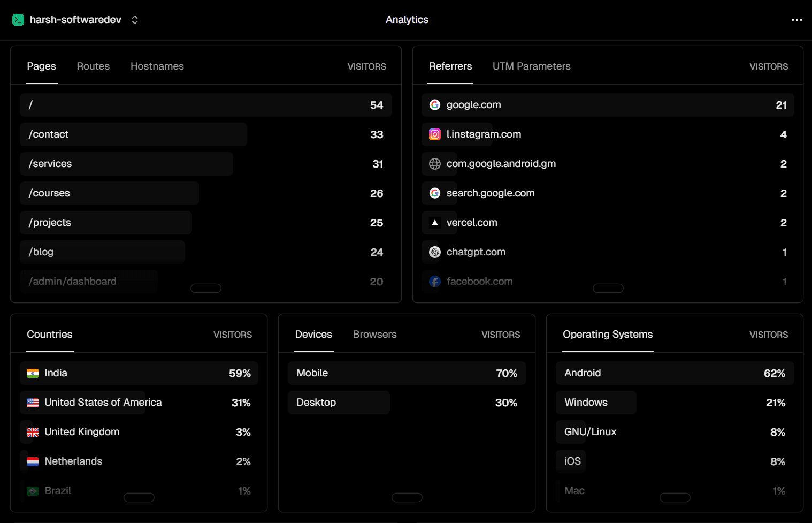Select the /blog page row
Image resolution: width=812 pixels, height=523 pixels.
[x=206, y=252]
